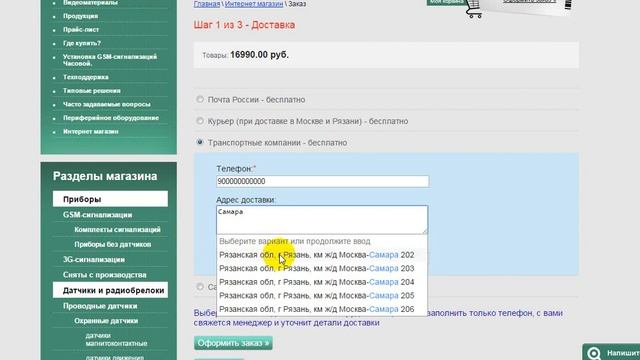Screen dimensions: 640x360
Task: Open Охранные датчики subsection
Action: (106, 321)
